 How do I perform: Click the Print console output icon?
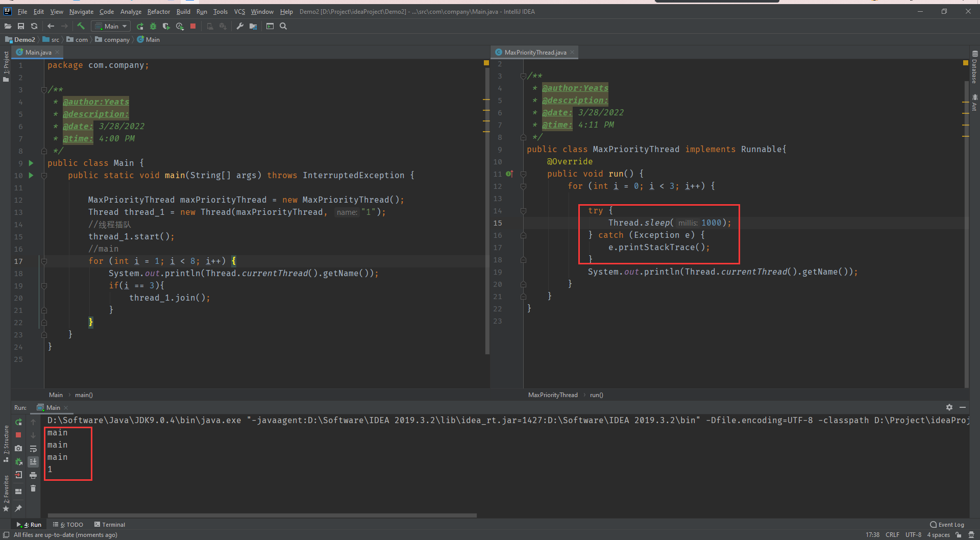[x=33, y=475]
